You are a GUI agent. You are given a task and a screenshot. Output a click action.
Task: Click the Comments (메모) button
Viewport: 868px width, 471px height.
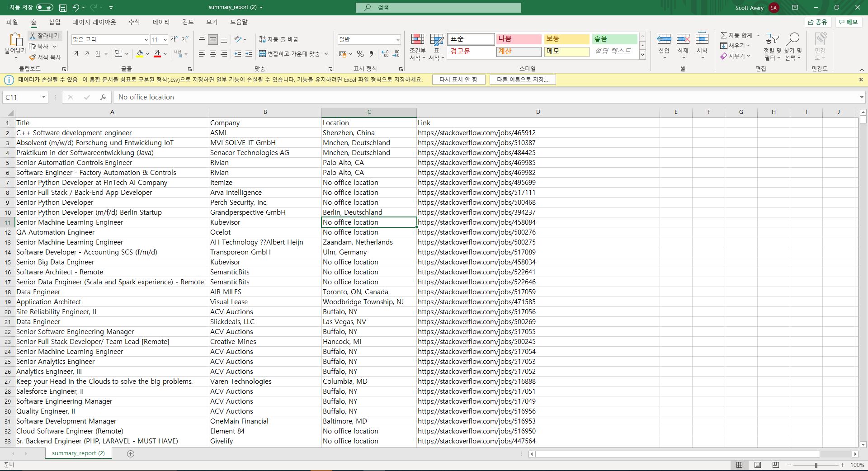tap(848, 22)
